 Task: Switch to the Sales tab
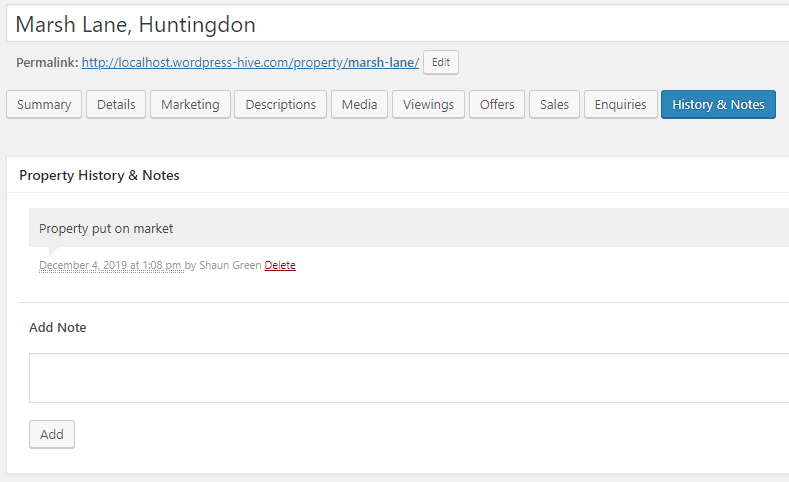click(554, 105)
